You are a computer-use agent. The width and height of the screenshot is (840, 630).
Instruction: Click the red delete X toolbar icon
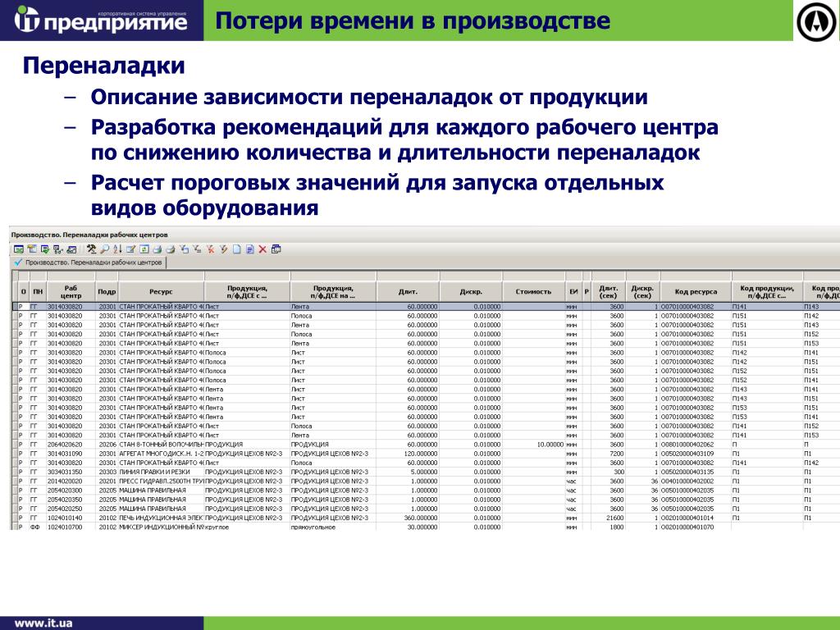[262, 249]
